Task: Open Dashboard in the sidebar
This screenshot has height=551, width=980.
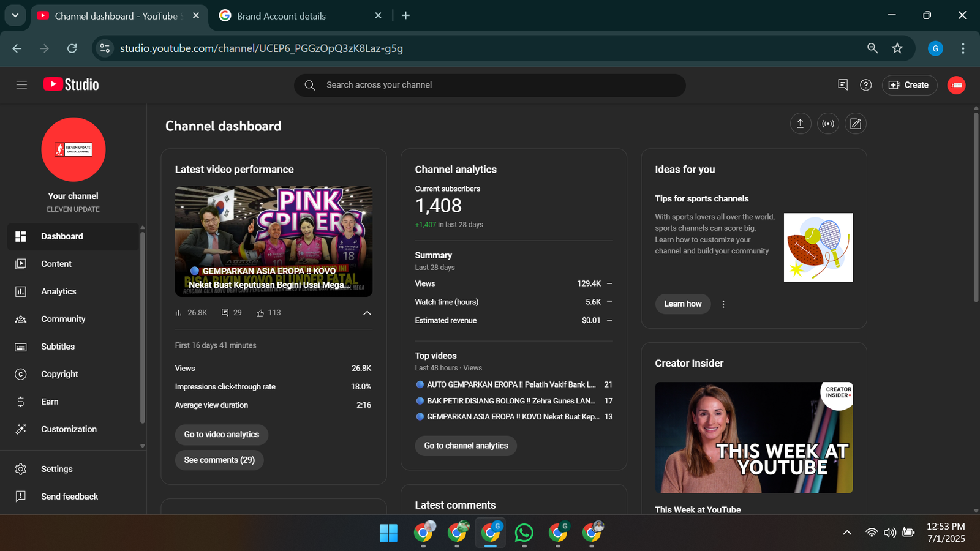Action: point(73,236)
